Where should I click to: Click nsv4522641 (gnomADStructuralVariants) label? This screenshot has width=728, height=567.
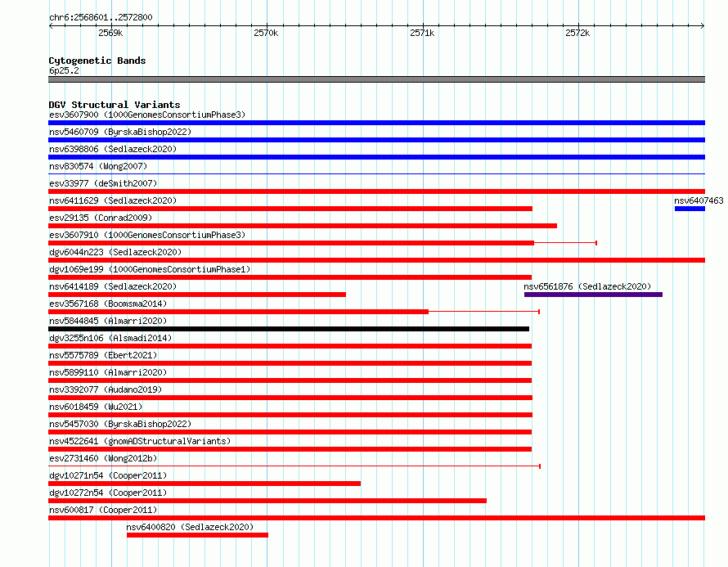point(140,441)
